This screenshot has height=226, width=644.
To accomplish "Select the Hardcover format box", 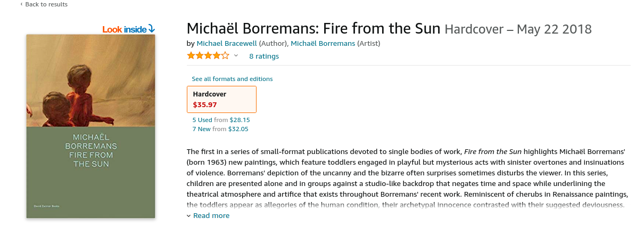I will (221, 99).
